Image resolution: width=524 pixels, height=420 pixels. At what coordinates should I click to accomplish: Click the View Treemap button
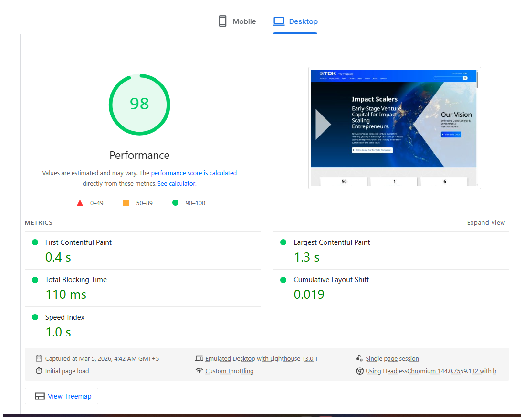(61, 396)
